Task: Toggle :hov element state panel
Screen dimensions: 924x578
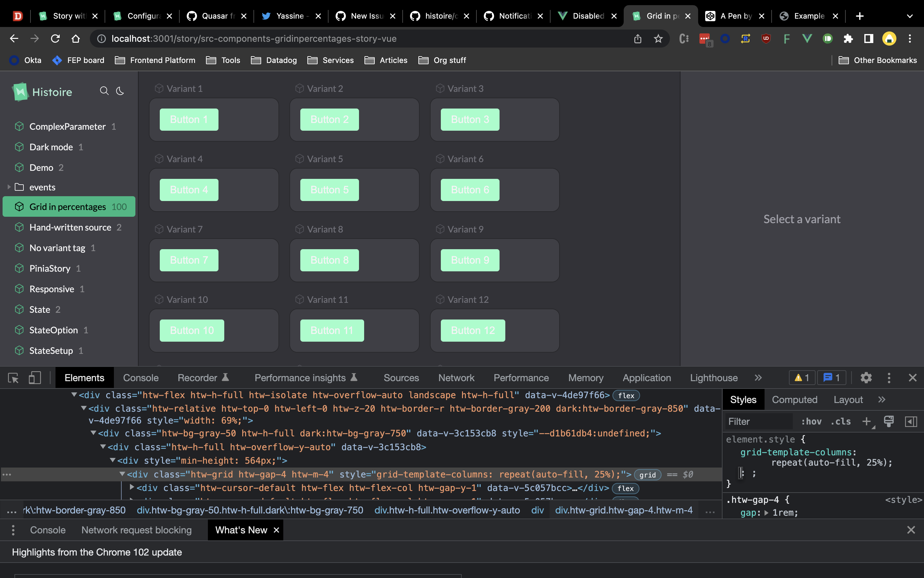Action: [x=811, y=422]
